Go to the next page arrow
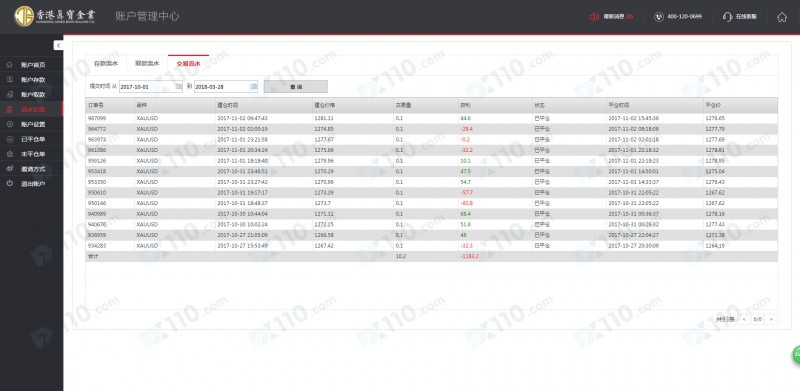The image size is (800, 391). (x=772, y=319)
